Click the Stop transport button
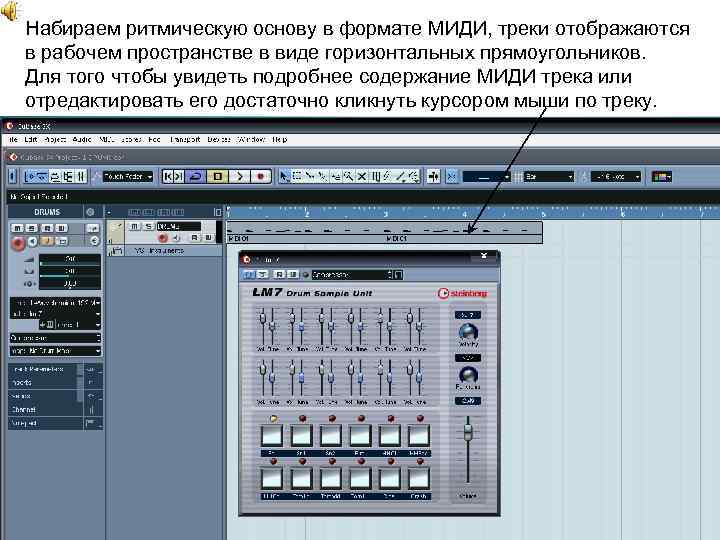This screenshot has height=540, width=720. (217, 176)
